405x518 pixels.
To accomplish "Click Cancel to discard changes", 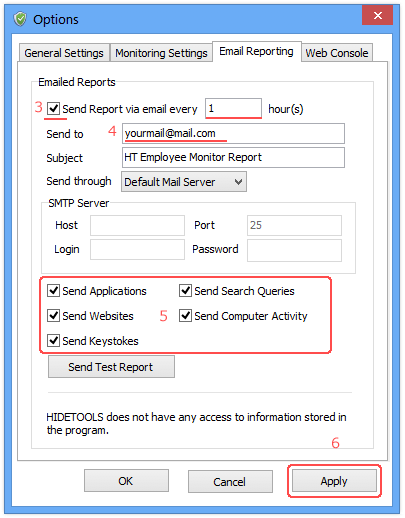I will [230, 482].
